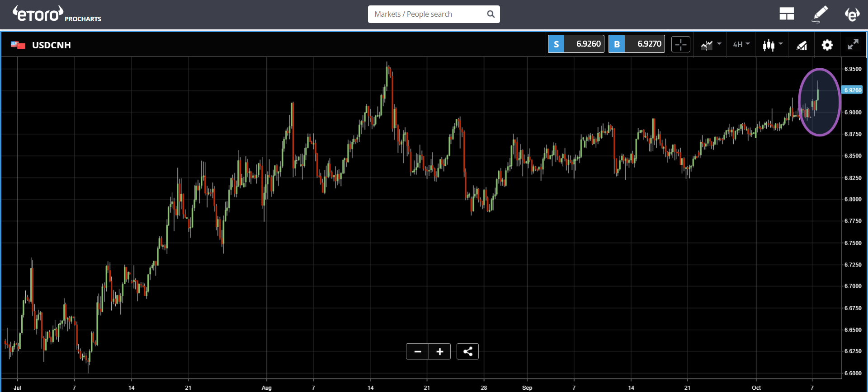Zoom out chart with minus button
The width and height of the screenshot is (868, 392).
click(418, 351)
